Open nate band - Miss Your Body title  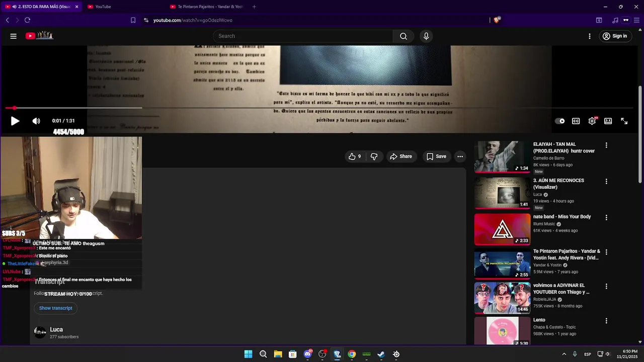(x=562, y=217)
